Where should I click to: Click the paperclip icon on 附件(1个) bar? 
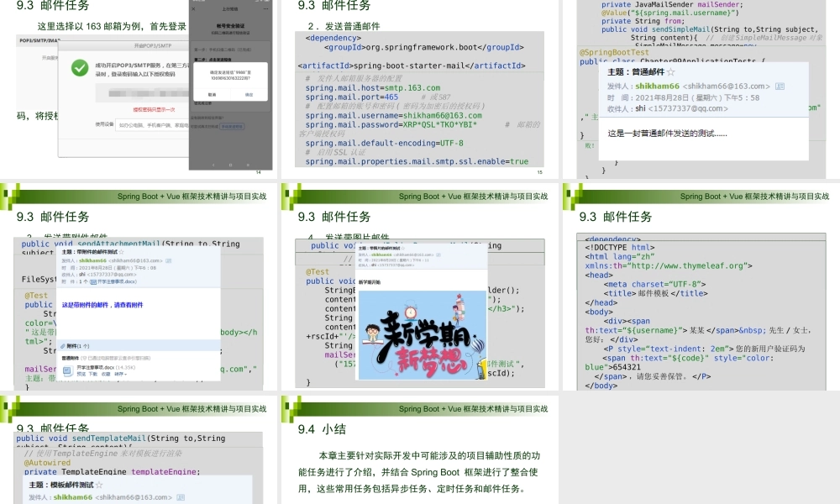coord(62,345)
